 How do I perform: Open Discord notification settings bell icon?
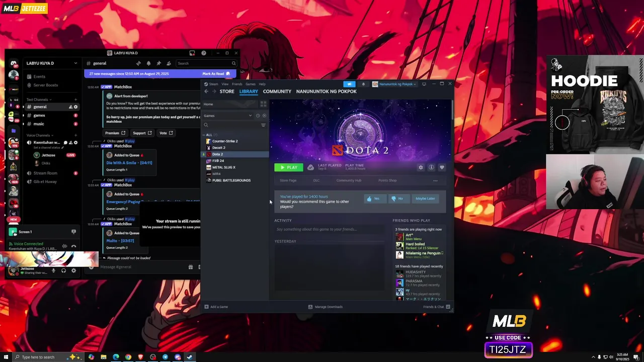point(148,63)
